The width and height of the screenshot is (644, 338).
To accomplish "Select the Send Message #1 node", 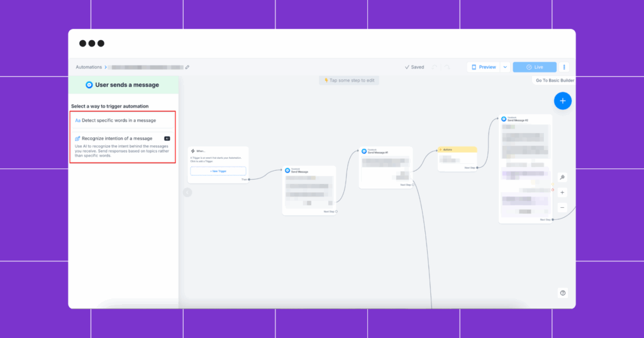I will (386, 151).
